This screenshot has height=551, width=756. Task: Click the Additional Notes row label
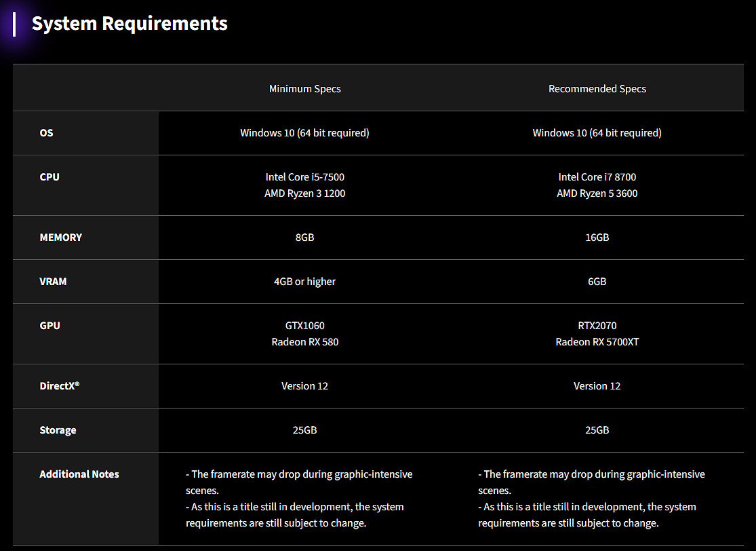tap(79, 474)
